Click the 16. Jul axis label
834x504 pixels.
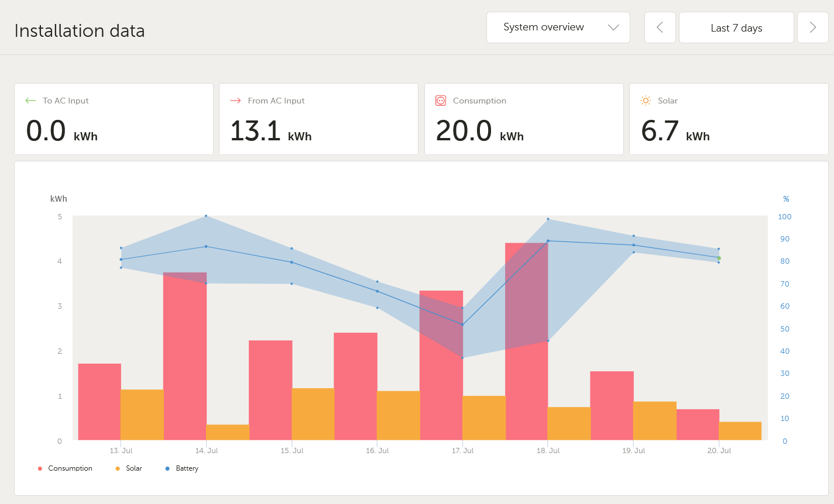click(377, 451)
